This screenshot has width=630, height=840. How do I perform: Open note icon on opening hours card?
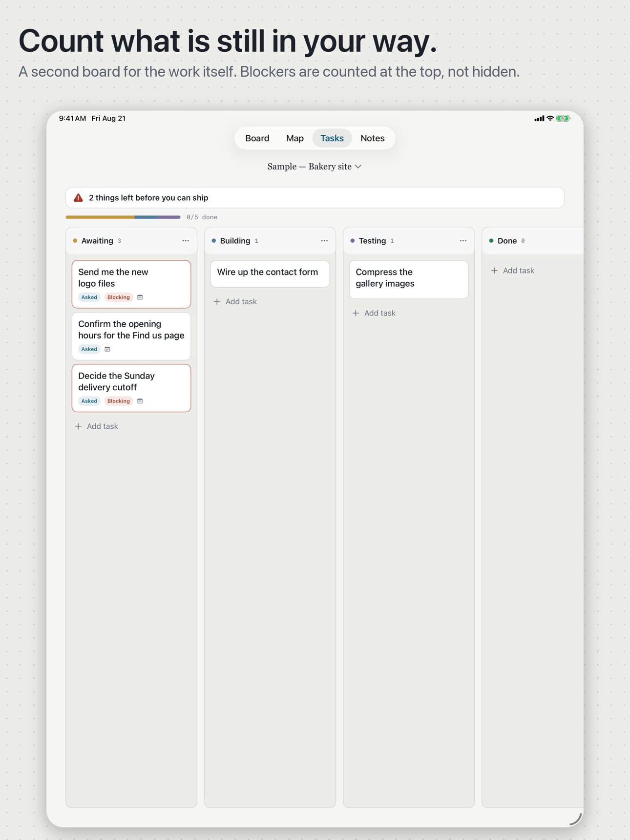coord(107,349)
